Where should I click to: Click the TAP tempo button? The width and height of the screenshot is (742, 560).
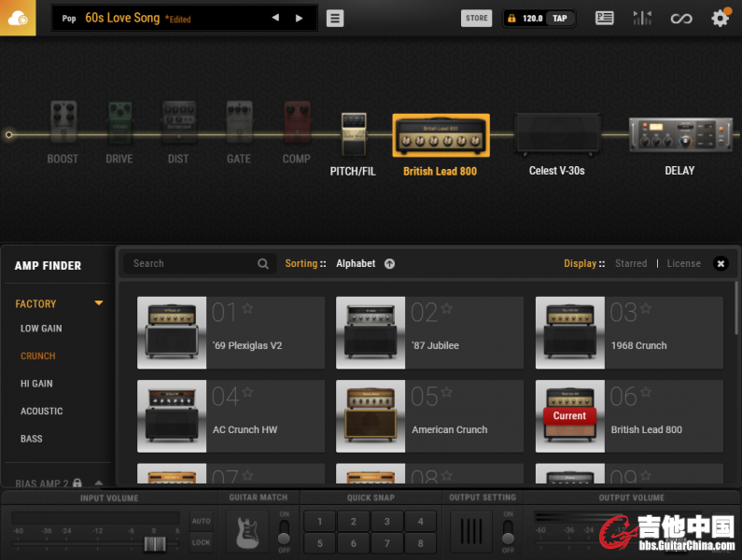coord(560,19)
